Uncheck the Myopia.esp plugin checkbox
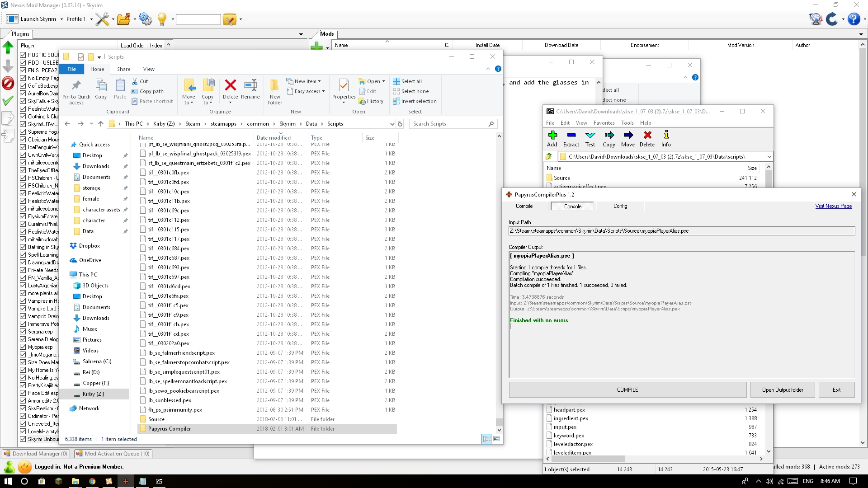The width and height of the screenshot is (868, 488). (x=23, y=347)
